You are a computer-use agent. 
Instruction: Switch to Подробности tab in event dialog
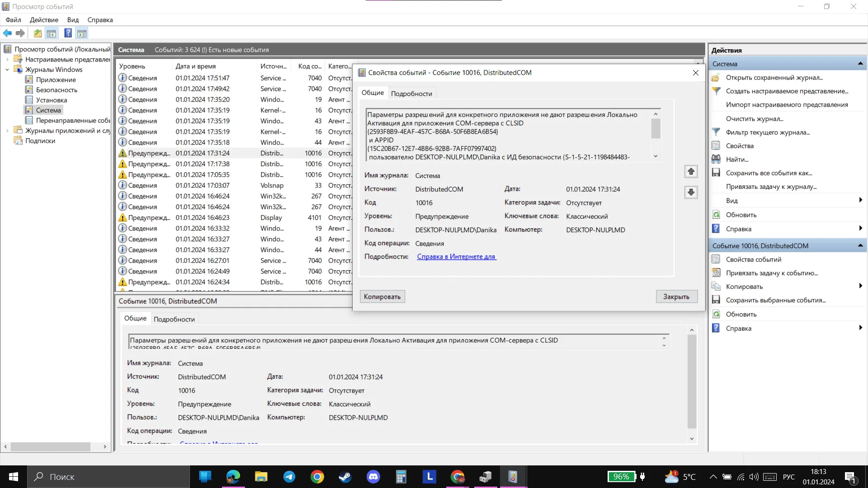(411, 94)
